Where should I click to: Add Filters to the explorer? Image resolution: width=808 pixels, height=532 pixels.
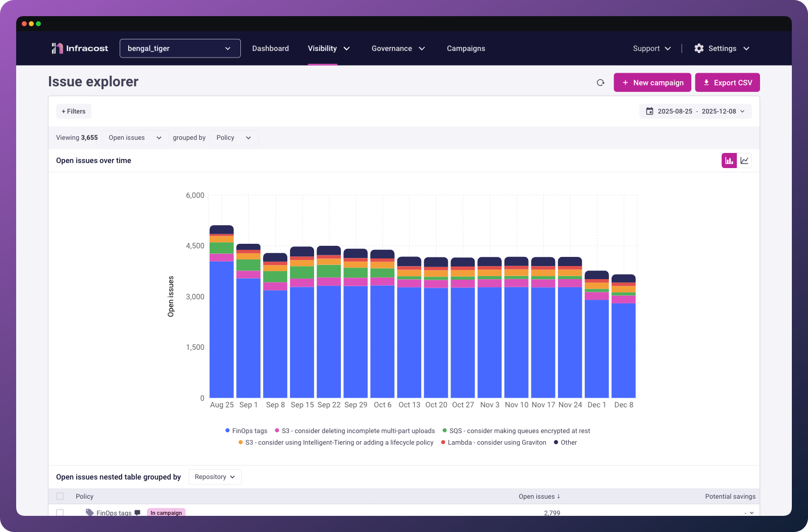(74, 112)
